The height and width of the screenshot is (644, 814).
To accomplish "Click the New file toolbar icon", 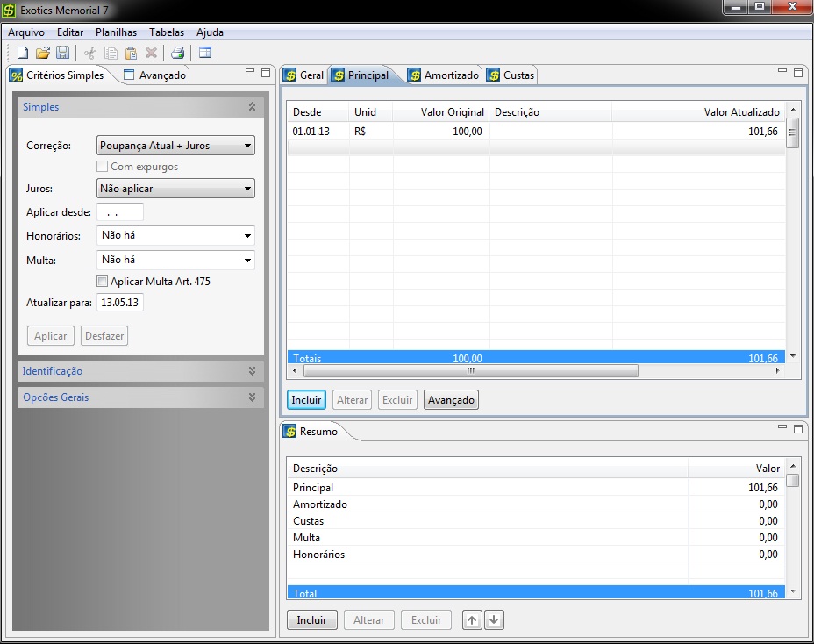I will (23, 53).
